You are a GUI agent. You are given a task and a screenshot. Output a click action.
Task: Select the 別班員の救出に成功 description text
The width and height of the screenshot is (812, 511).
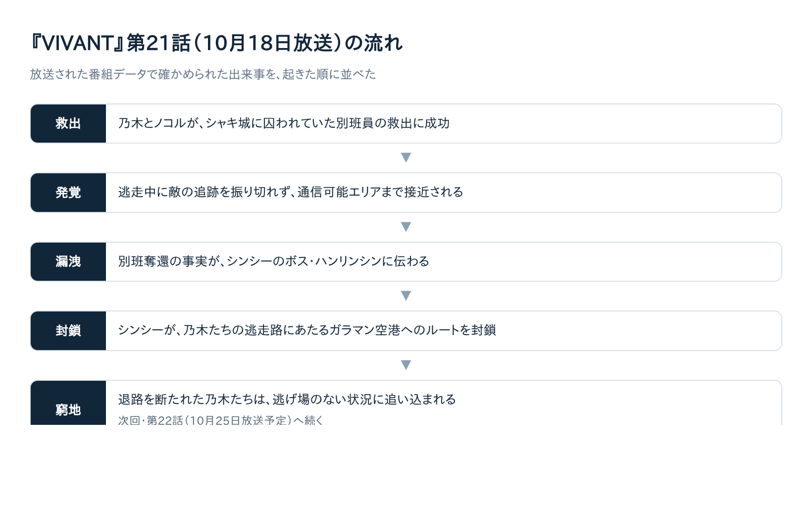pos(284,123)
